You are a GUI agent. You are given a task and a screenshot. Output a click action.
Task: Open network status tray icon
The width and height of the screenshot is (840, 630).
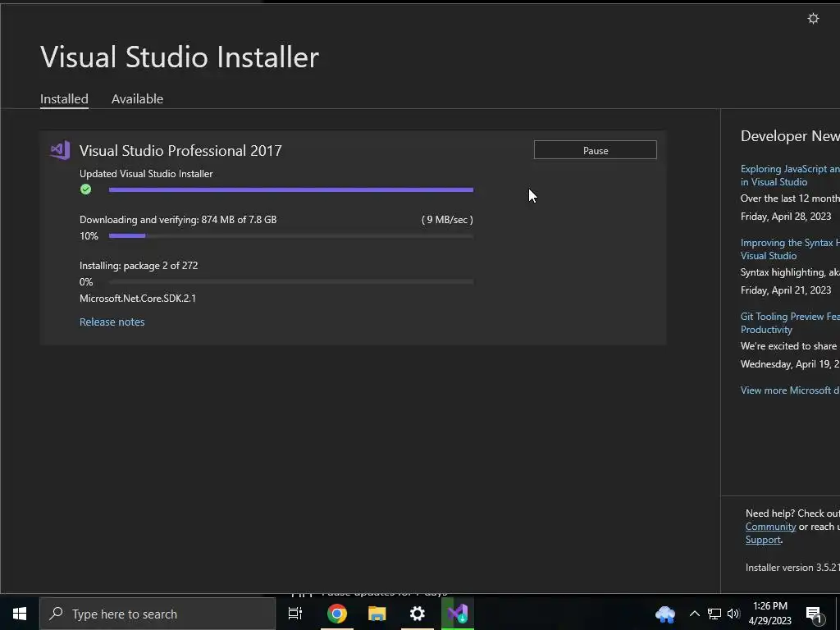pos(714,614)
